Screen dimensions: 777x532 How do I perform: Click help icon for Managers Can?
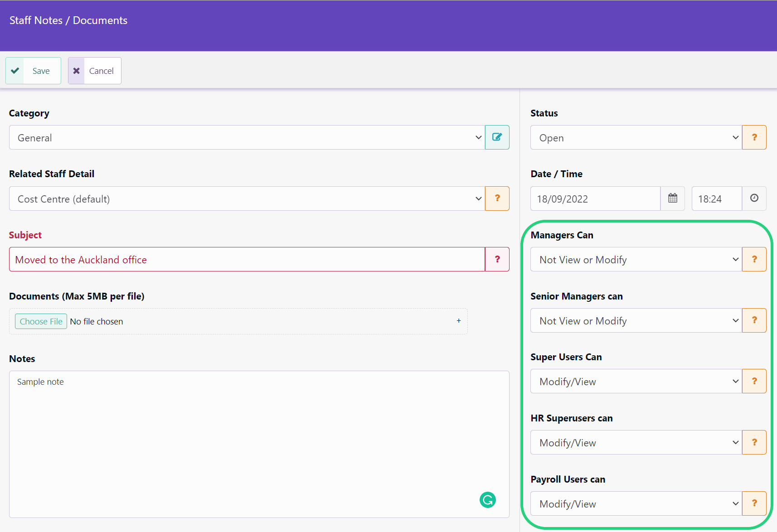tap(754, 259)
